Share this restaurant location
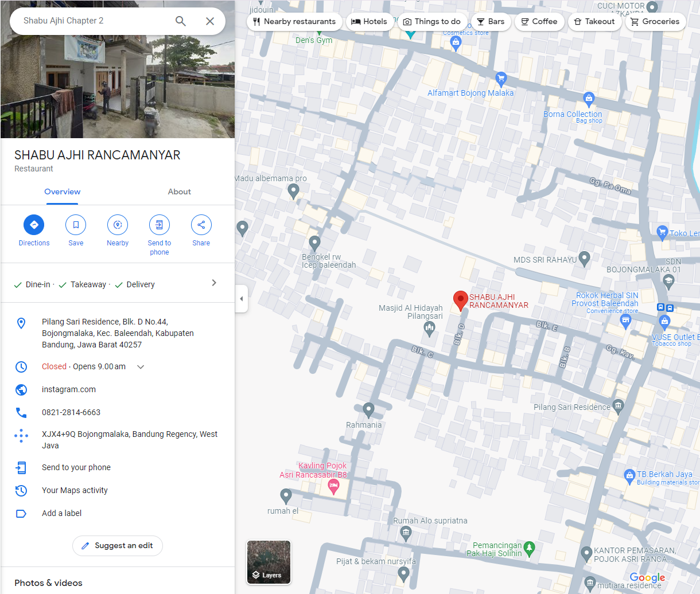Viewport: 700px width, 594px height. pos(201,225)
